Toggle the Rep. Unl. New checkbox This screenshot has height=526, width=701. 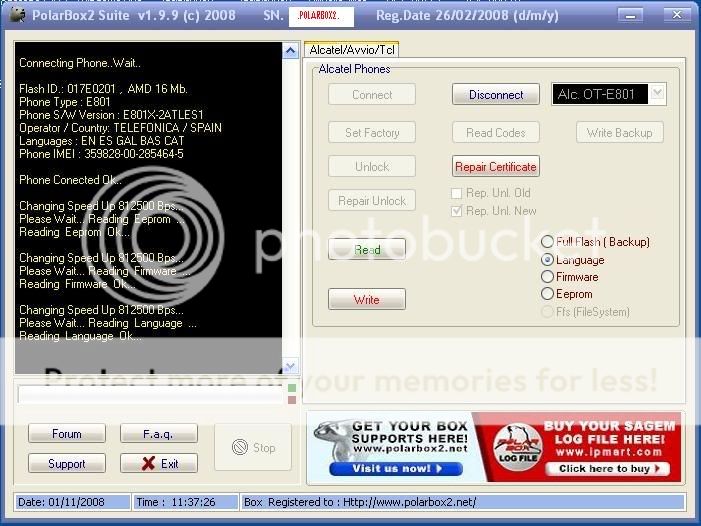click(x=456, y=211)
